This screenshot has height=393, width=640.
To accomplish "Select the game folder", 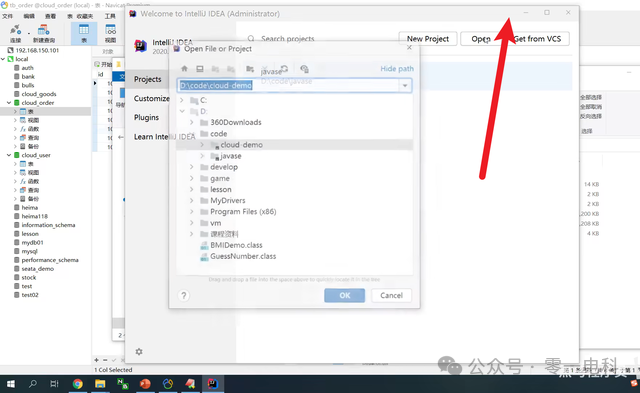I will coord(220,178).
